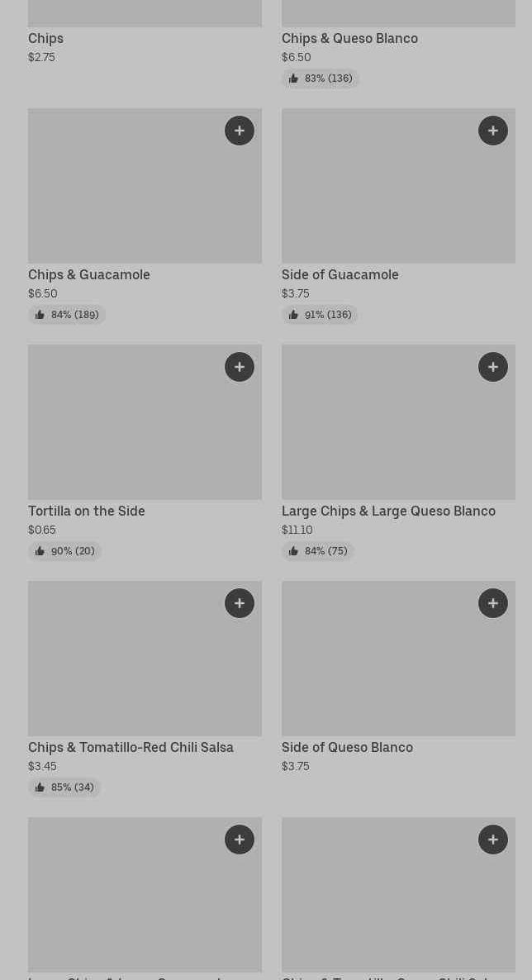Add Large Chips & Large Queso Blanco
Viewport: 532px width, 980px height.
493,367
